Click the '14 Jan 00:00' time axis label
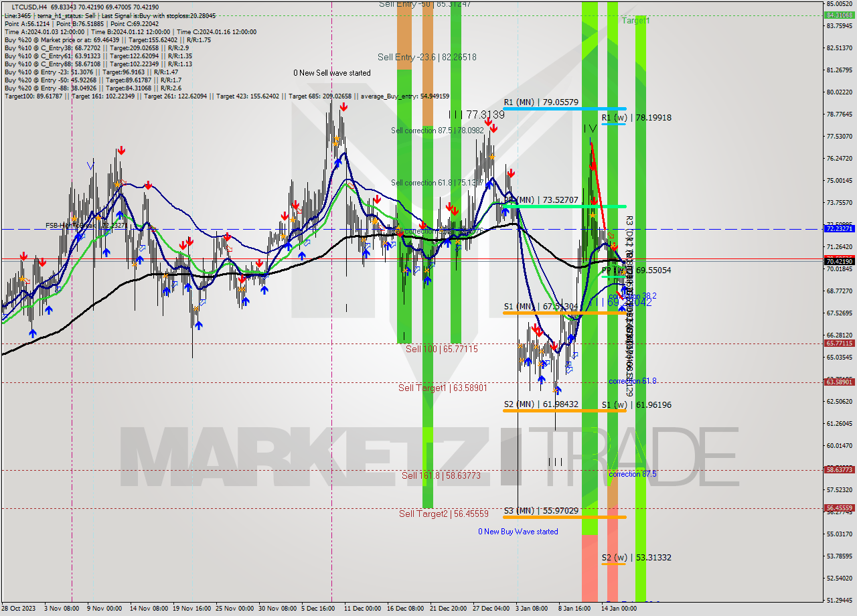Image resolution: width=857 pixels, height=616 pixels. click(x=619, y=609)
